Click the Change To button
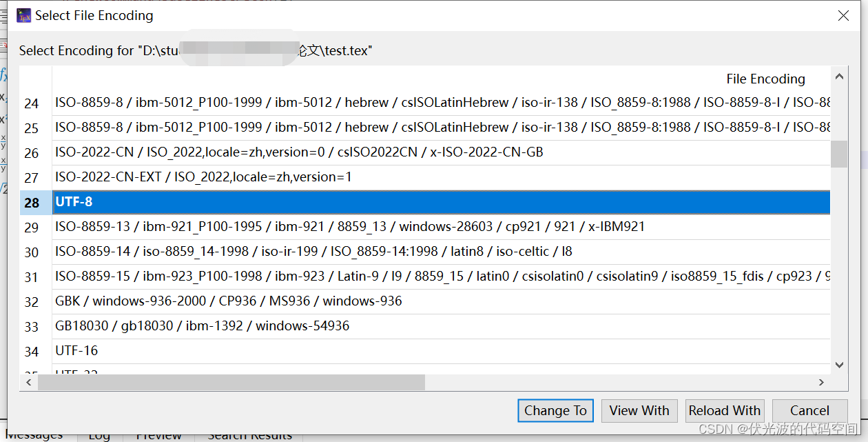The height and width of the screenshot is (442, 868). click(555, 410)
